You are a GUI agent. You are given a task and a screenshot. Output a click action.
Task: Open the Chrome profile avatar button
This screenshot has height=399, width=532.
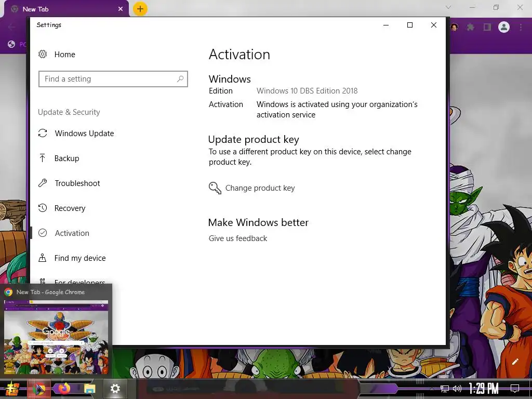(504, 27)
